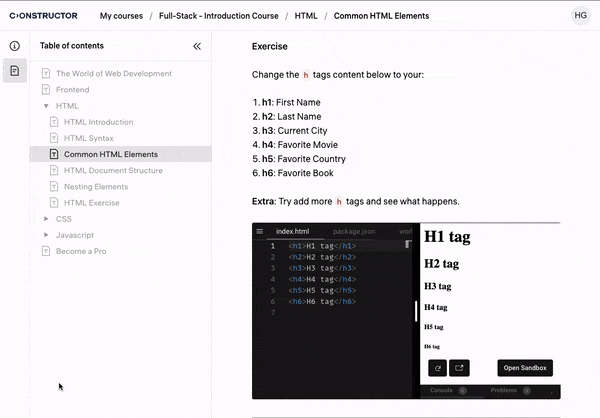Open the HTML Syntax lesson
The width and height of the screenshot is (600, 418).
coord(89,138)
